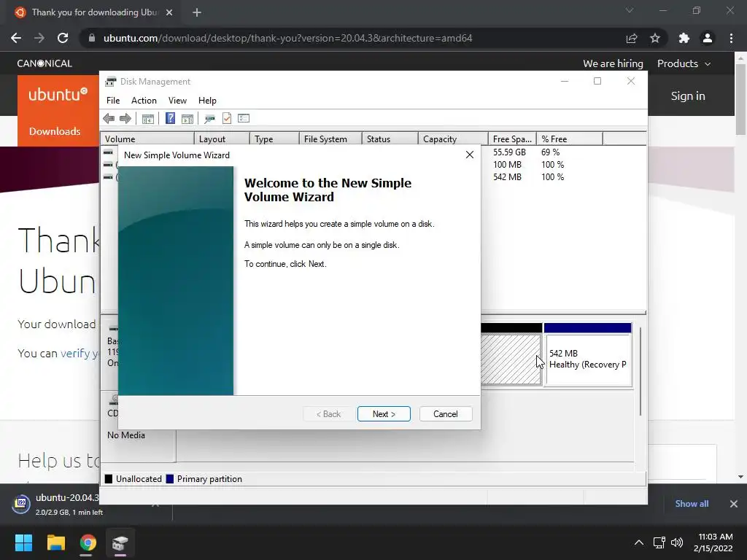Select the 542 MB Recovery partition
Viewport: 747px width, 560px height.
coord(588,359)
